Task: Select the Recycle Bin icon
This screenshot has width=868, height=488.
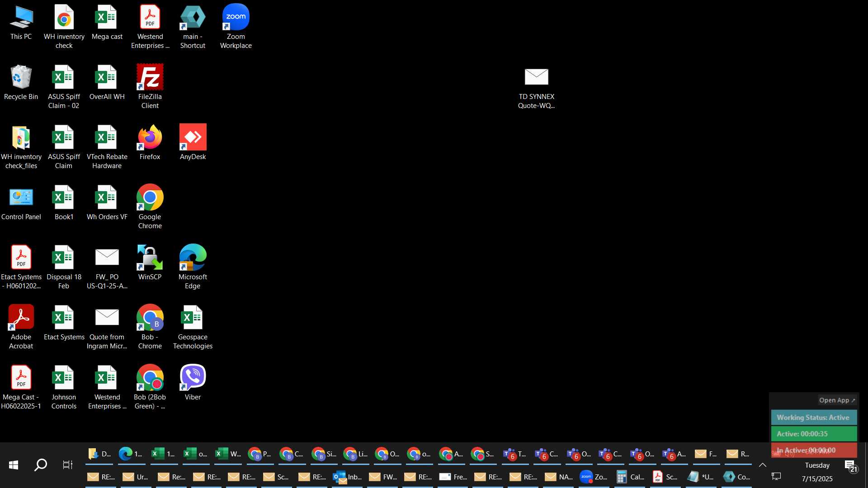Action: point(21,83)
